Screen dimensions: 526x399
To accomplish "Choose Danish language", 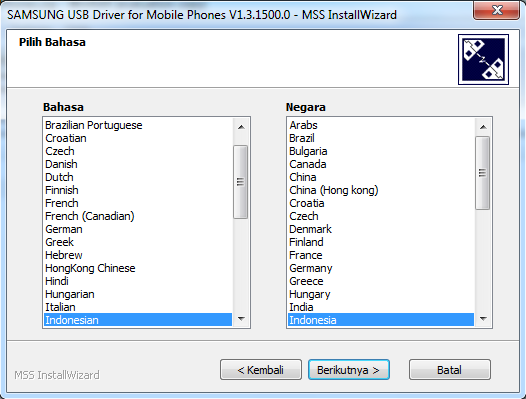I will pyautogui.click(x=138, y=164).
